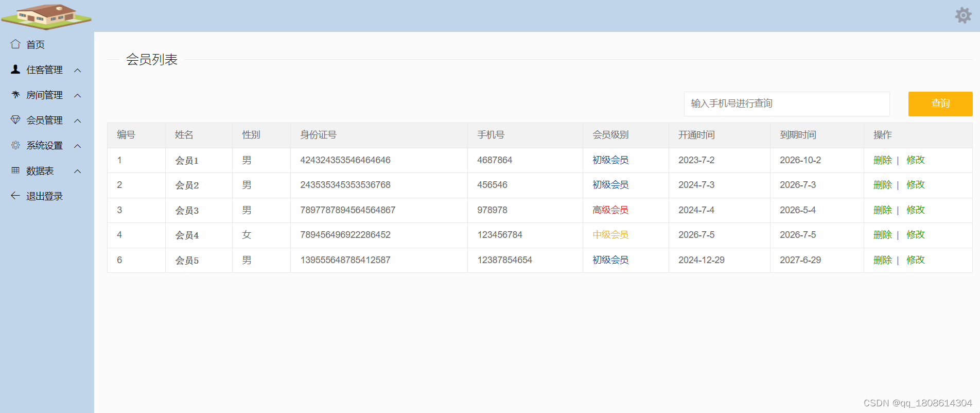Viewport: 980px width, 413px height.
Task: Click ID number 139555648785412587
Action: (345, 260)
